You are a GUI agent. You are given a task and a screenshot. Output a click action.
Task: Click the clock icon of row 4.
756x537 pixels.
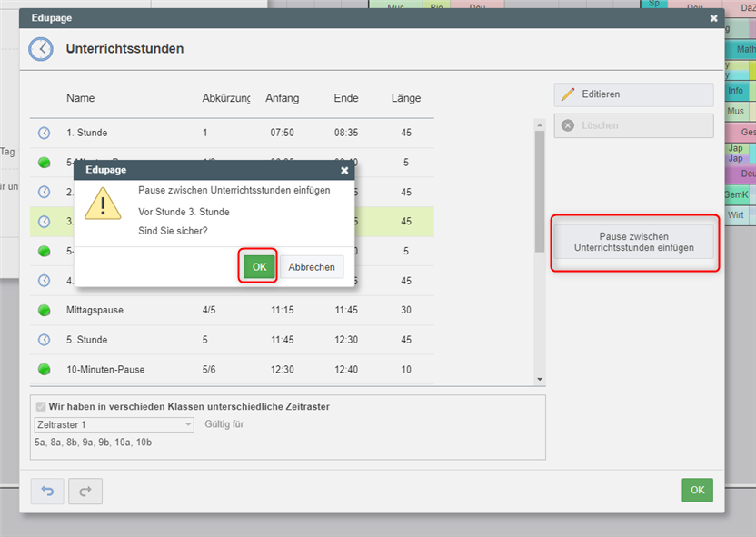(x=44, y=281)
